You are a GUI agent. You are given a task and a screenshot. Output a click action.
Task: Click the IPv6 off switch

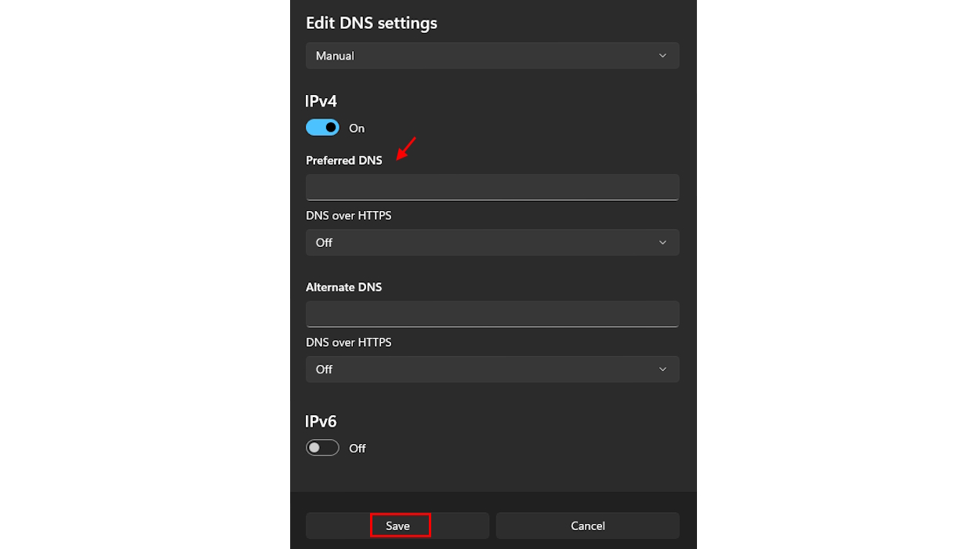[322, 447]
